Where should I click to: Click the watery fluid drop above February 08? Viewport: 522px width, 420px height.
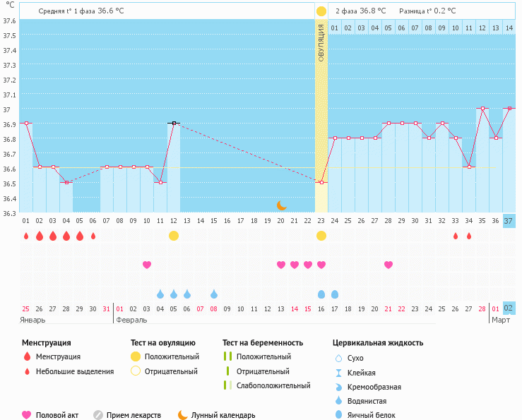tap(214, 294)
